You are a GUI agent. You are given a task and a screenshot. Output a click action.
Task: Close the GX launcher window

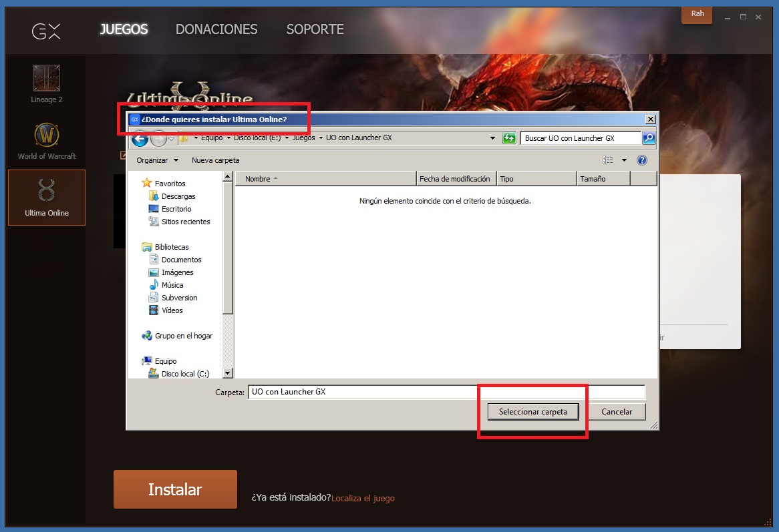[x=759, y=17]
